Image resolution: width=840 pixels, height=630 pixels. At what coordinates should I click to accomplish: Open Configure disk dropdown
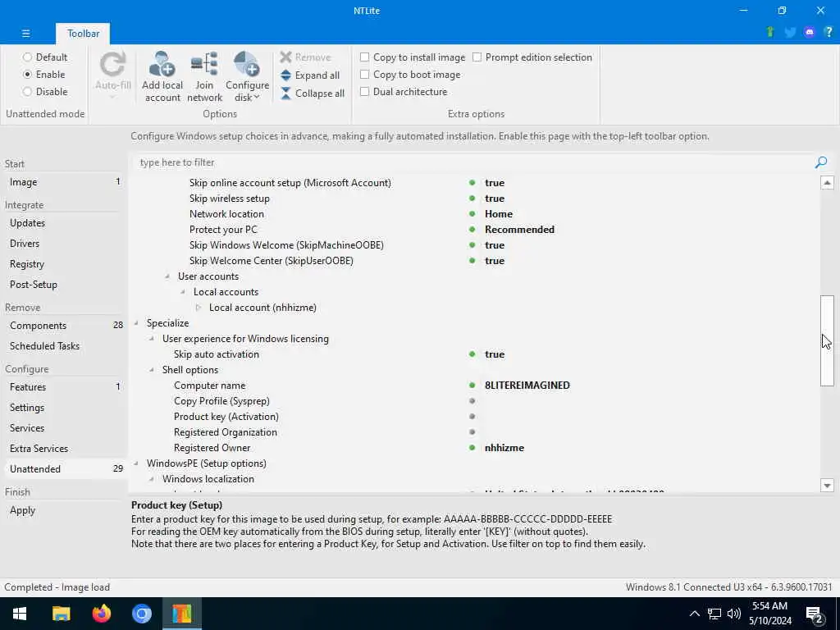pos(247,76)
